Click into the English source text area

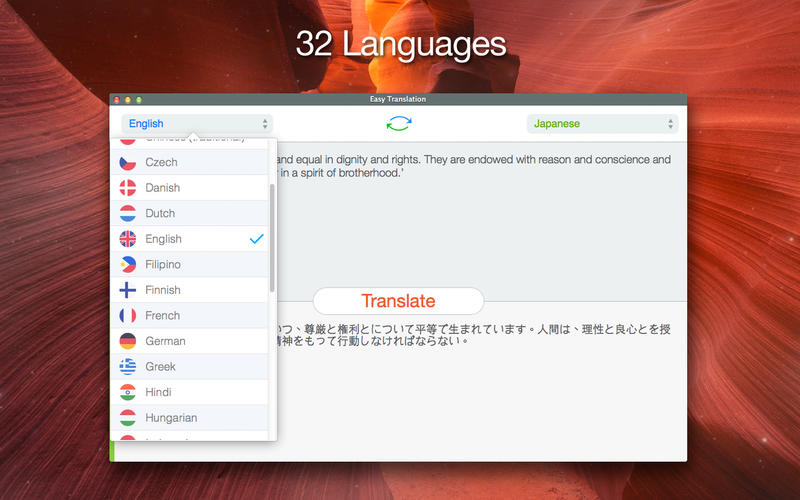(x=482, y=222)
